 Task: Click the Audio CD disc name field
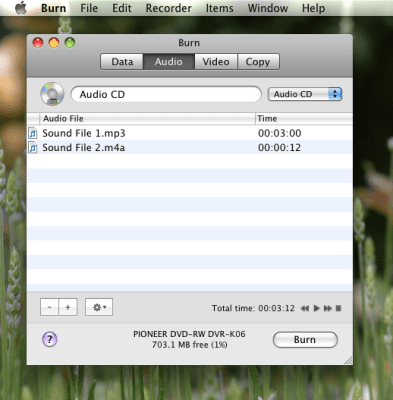pos(166,94)
